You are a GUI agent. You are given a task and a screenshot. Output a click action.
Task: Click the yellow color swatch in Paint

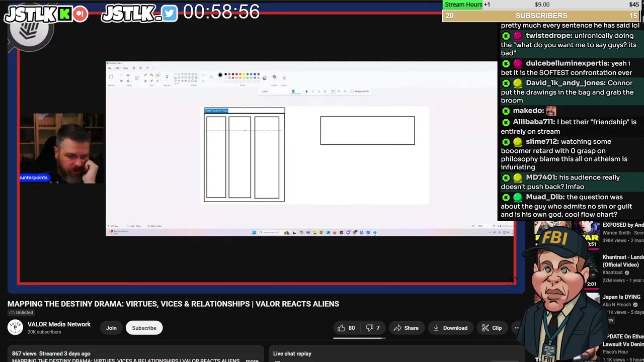coord(244,74)
